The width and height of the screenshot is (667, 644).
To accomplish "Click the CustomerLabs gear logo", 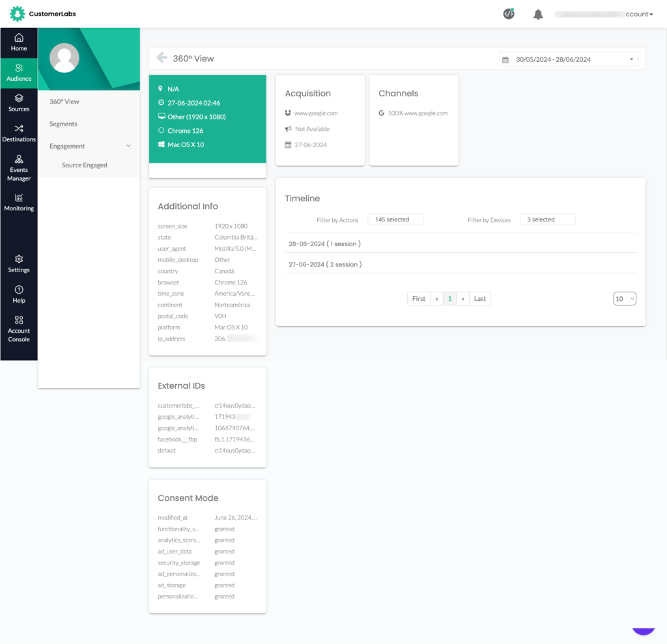I will pyautogui.click(x=18, y=14).
